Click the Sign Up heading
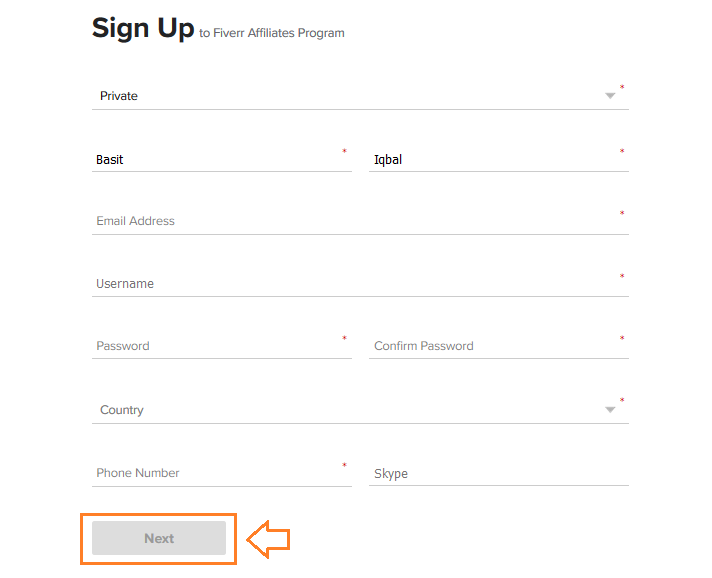712x578 pixels. pyautogui.click(x=143, y=28)
